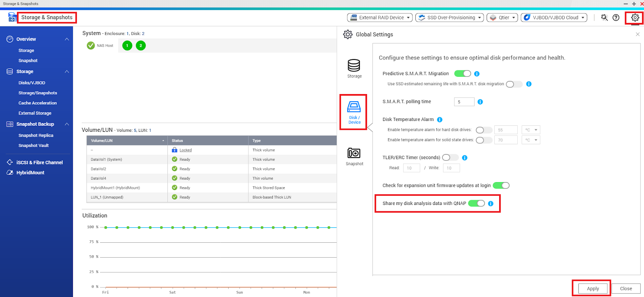Disable Predictive S.M.A.R.T. Migration toggle
This screenshot has width=644, height=297.
462,74
